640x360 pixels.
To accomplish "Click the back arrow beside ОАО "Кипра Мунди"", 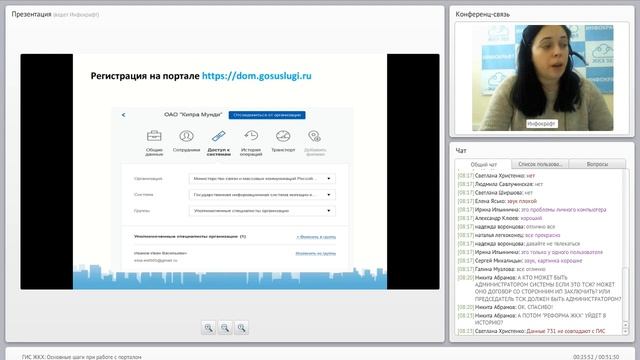I will [123, 115].
